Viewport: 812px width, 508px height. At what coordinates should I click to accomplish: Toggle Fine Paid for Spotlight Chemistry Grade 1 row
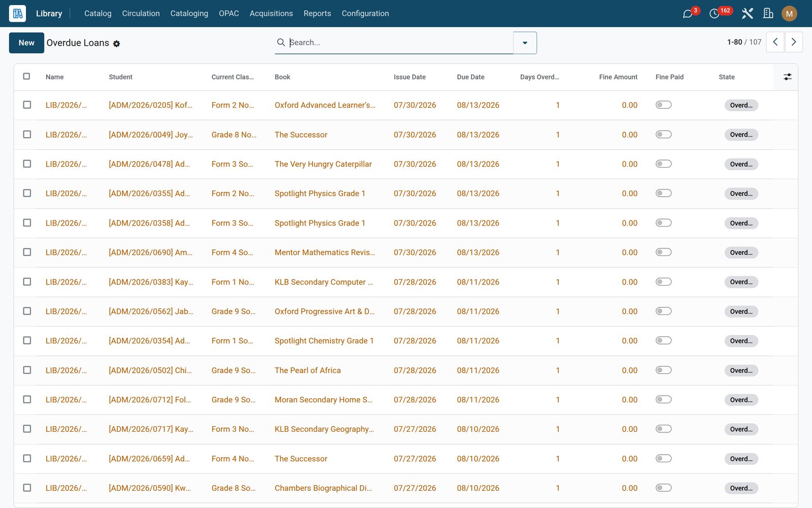[x=663, y=340]
